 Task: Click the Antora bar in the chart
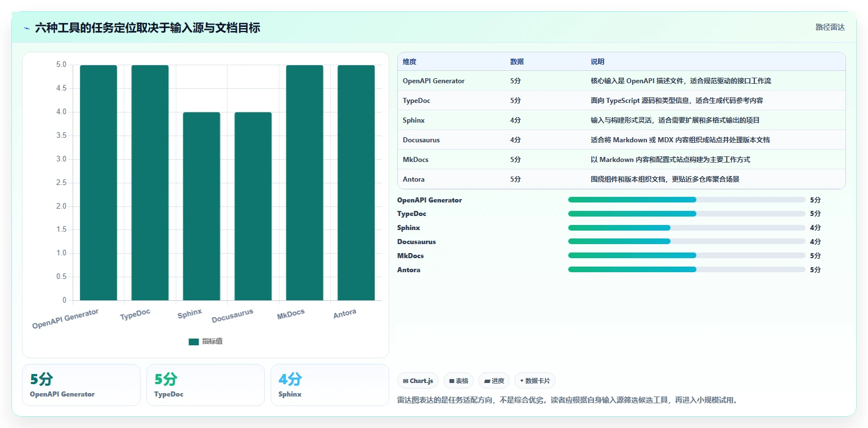356,183
